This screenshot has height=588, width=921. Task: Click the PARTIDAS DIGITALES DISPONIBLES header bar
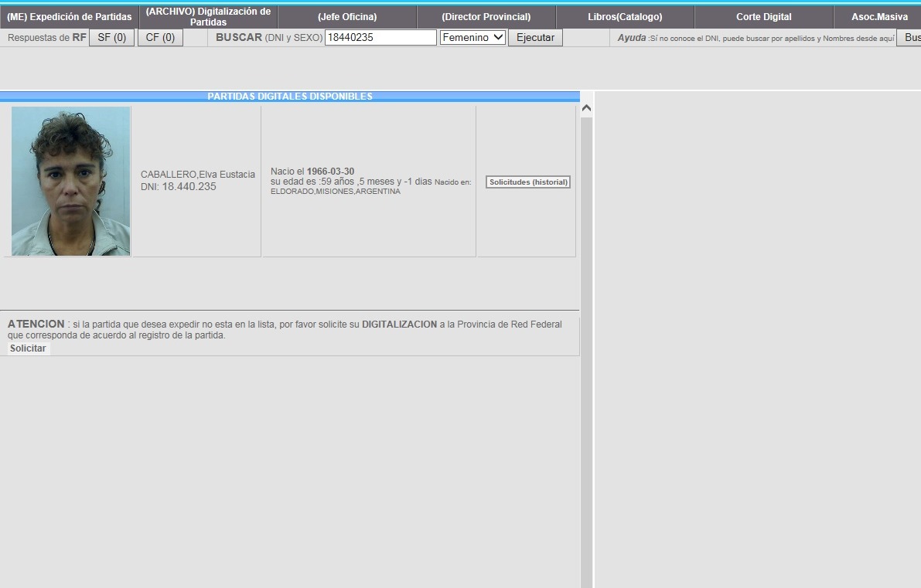click(x=289, y=97)
